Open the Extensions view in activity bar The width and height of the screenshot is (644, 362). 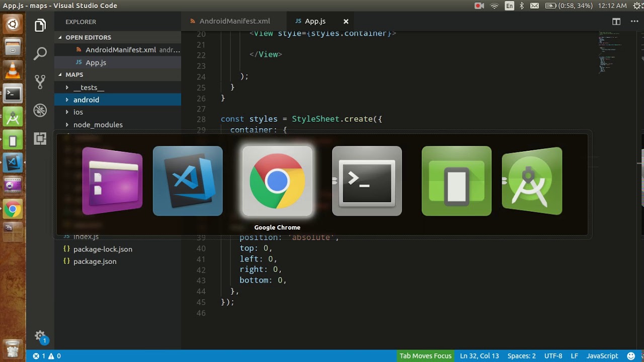40,138
